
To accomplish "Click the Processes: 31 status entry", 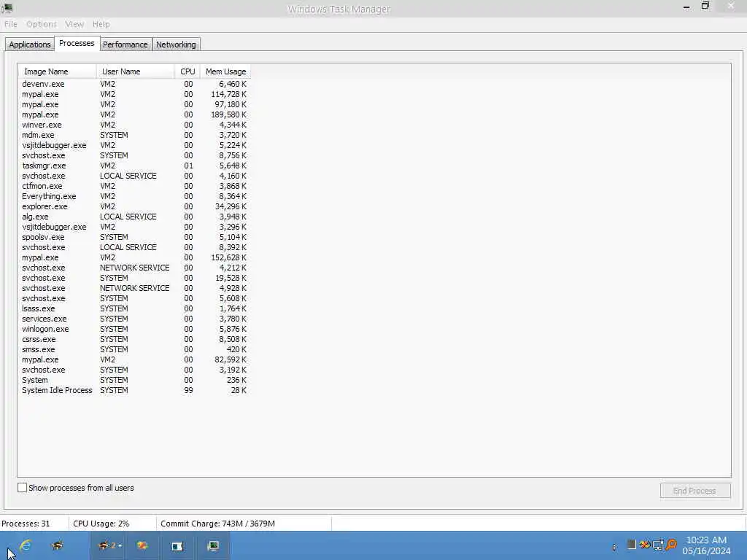I will pos(26,524).
